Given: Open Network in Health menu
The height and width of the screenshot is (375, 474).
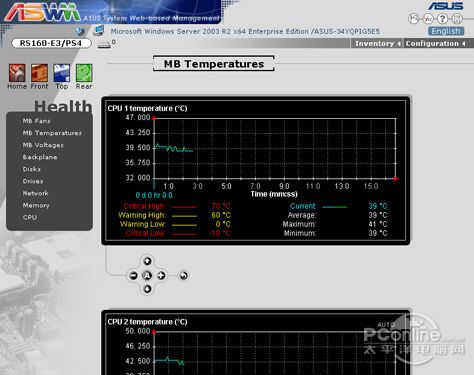Looking at the screenshot, I should pyautogui.click(x=36, y=193).
